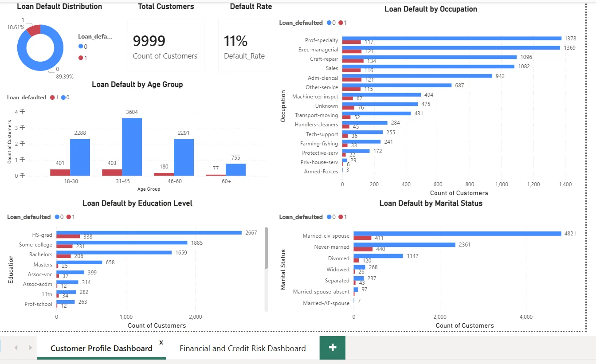Click the Widowed marital status label
This screenshot has height=364, width=596.
[338, 270]
